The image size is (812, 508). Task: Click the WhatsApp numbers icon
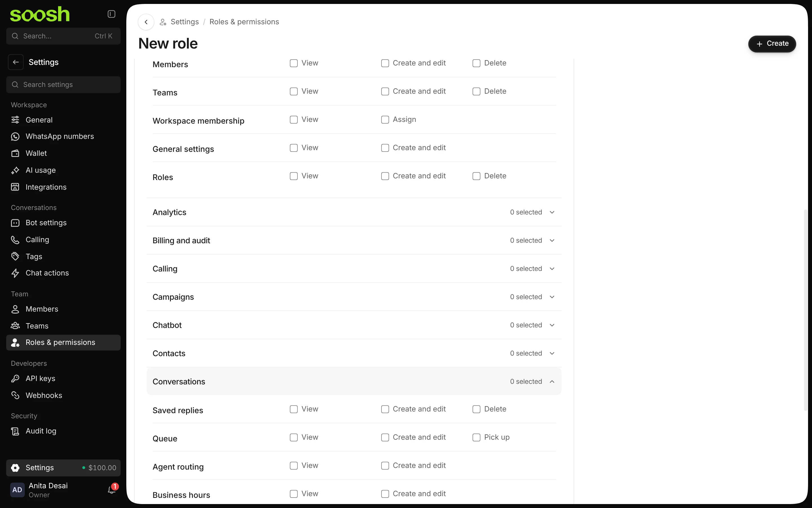(x=15, y=136)
